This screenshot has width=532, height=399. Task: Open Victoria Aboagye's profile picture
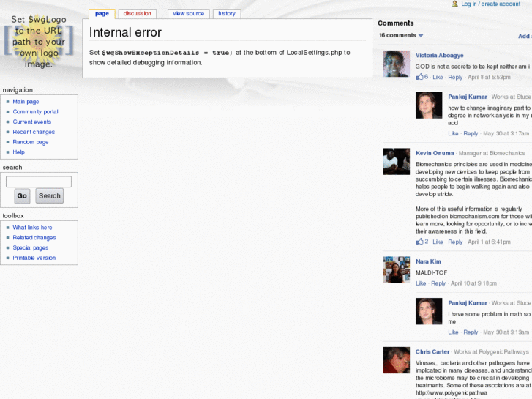(x=397, y=64)
